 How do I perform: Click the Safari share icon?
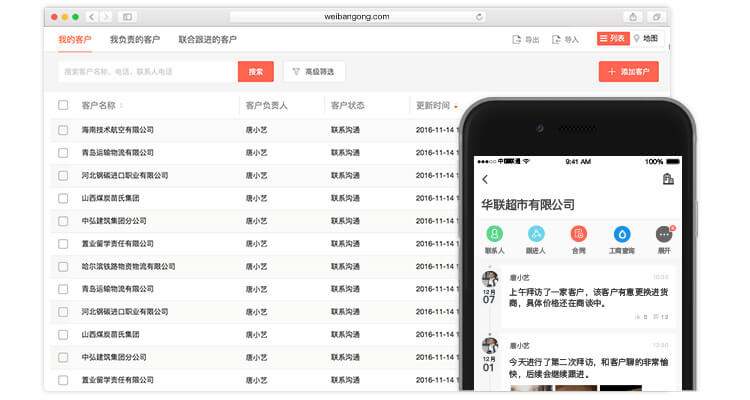[633, 17]
